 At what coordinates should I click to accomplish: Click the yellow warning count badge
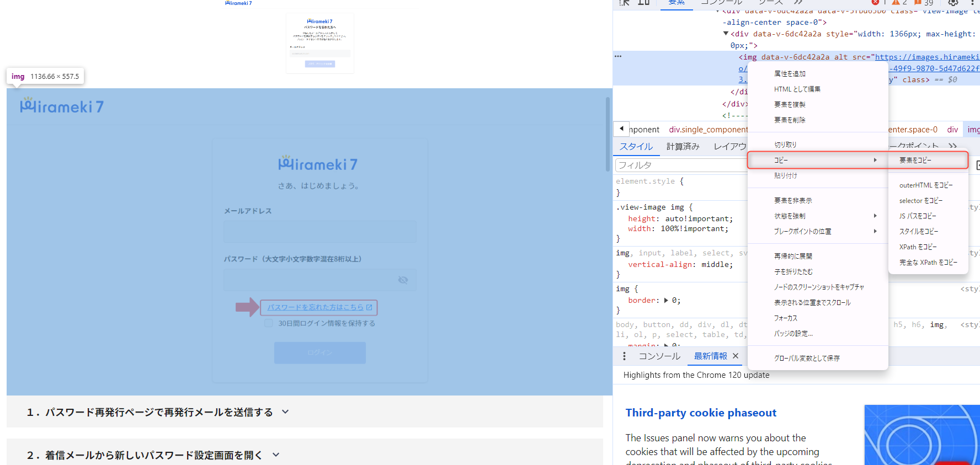[899, 2]
